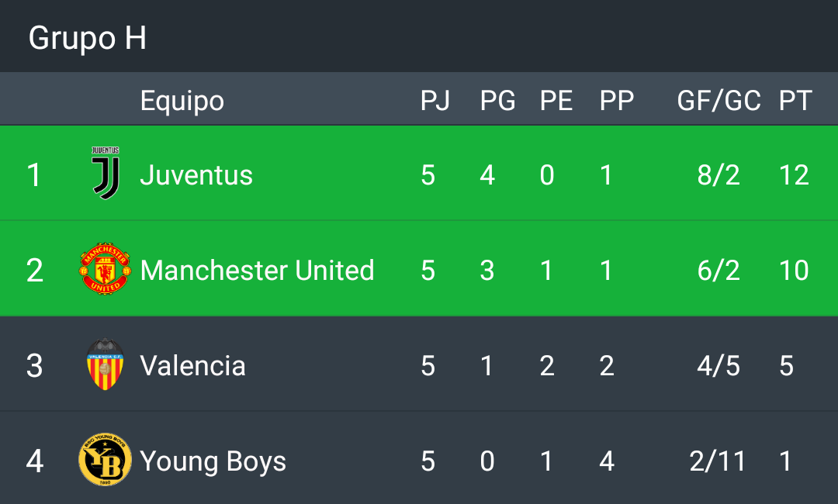This screenshot has height=504, width=838.
Task: Click the PT points column header
Action: pos(795,101)
